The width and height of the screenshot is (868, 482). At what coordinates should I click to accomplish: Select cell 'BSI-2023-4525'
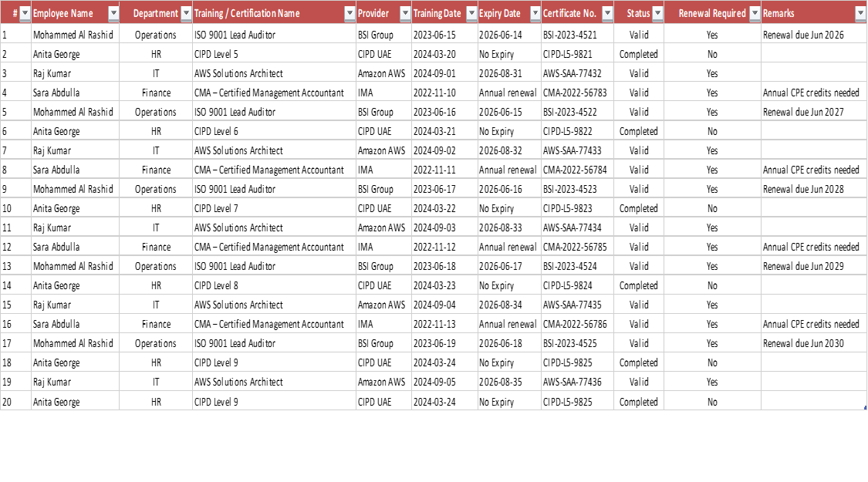coord(577,344)
